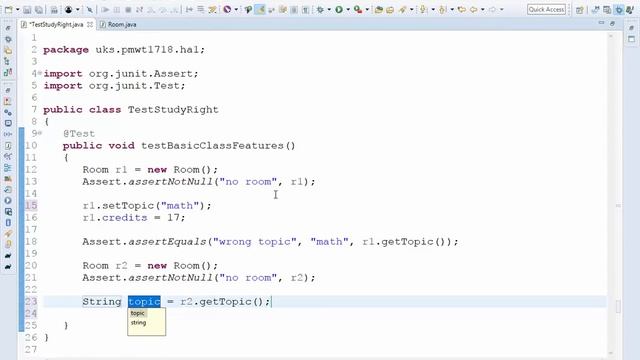Screen dimensions: 640x360
Task: Open dropdown next to the purple circular icon
Action: tap(236, 9)
